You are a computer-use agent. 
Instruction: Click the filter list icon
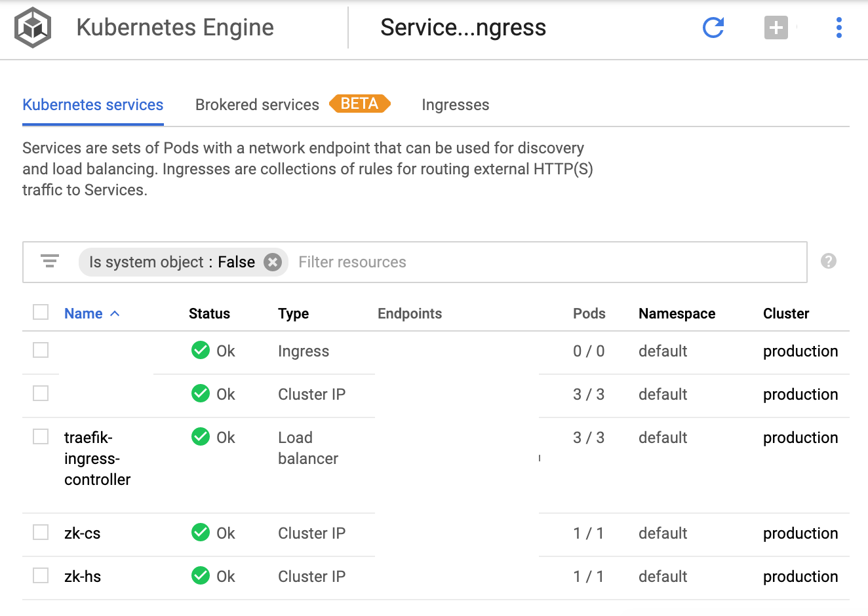(x=50, y=261)
